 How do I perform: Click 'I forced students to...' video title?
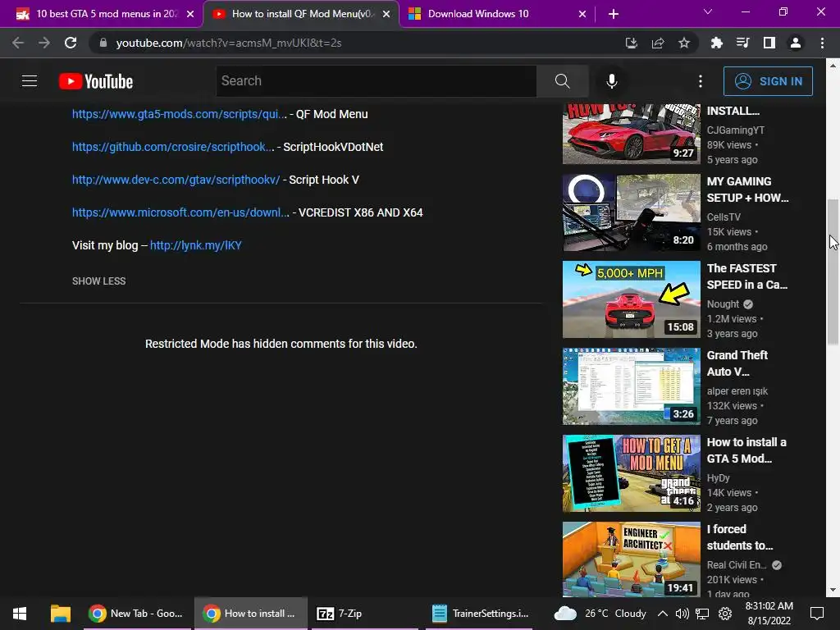point(740,537)
